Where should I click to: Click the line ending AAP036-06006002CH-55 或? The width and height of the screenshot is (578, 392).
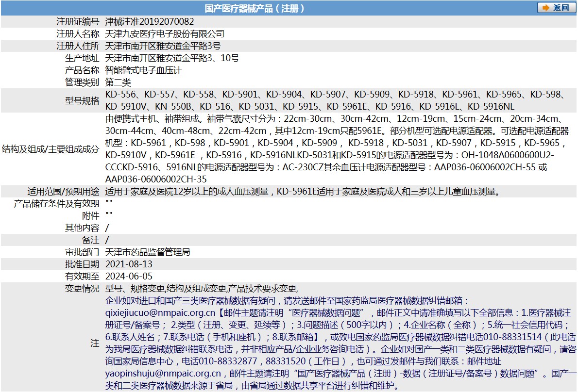point(326,167)
